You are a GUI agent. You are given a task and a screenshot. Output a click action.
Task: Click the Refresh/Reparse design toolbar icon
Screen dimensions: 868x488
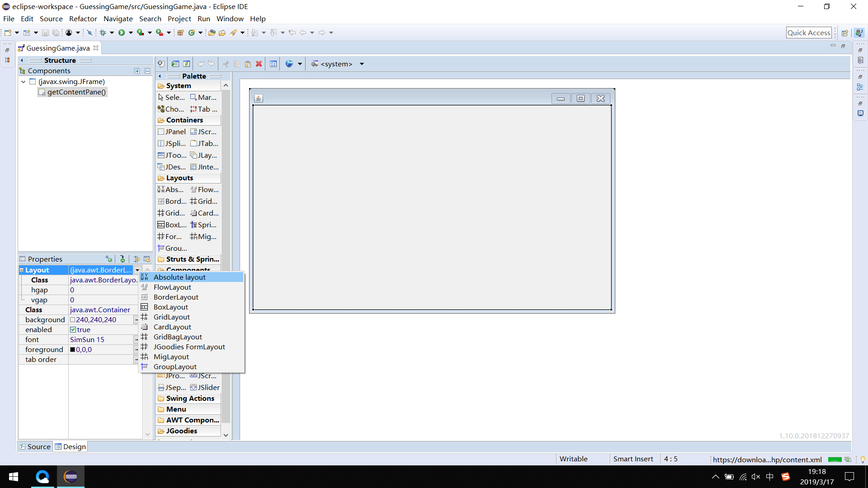coord(186,64)
